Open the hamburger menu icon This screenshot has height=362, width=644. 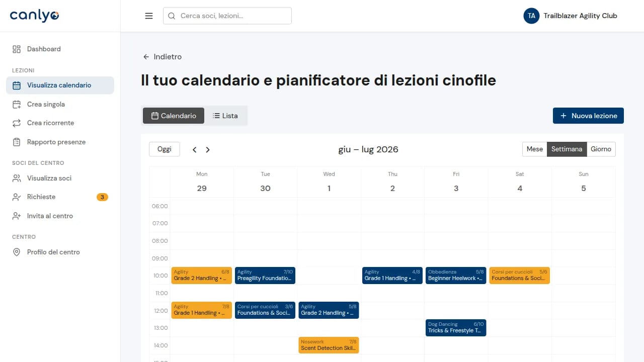pos(149,16)
